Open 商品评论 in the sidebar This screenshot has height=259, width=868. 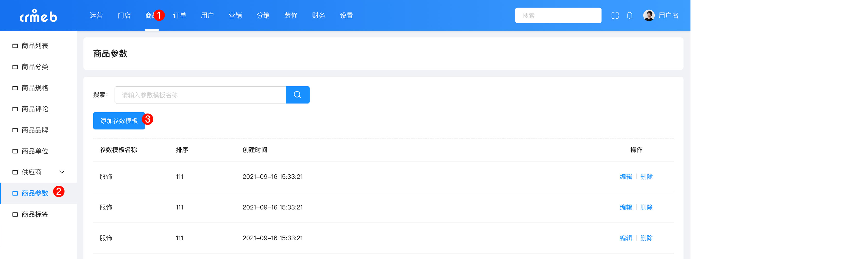tap(35, 109)
